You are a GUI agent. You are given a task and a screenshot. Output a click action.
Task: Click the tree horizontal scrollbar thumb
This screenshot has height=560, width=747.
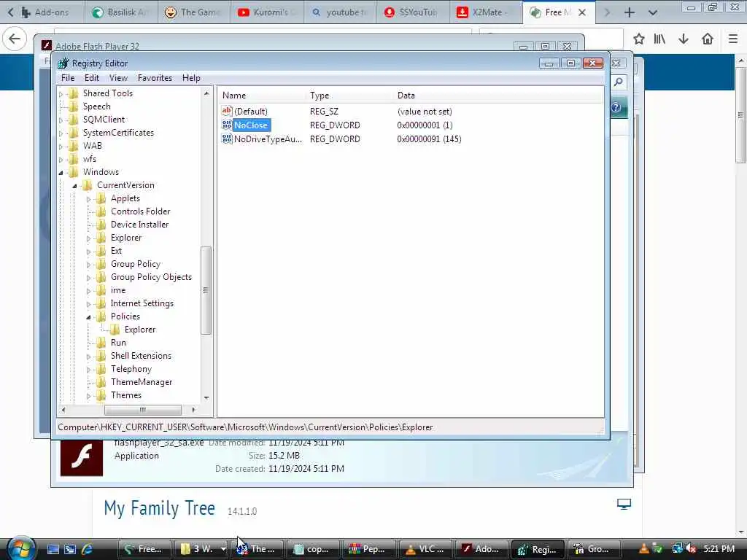click(143, 410)
